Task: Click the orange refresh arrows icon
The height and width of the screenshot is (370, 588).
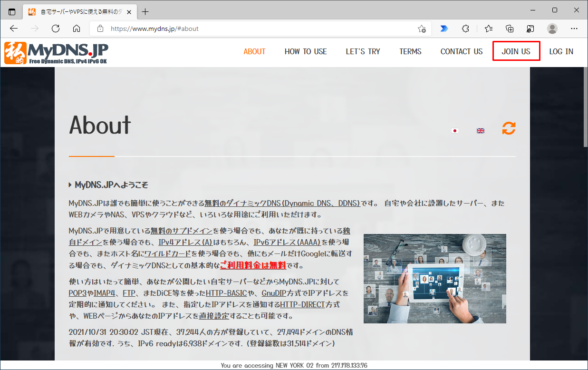Action: click(509, 128)
